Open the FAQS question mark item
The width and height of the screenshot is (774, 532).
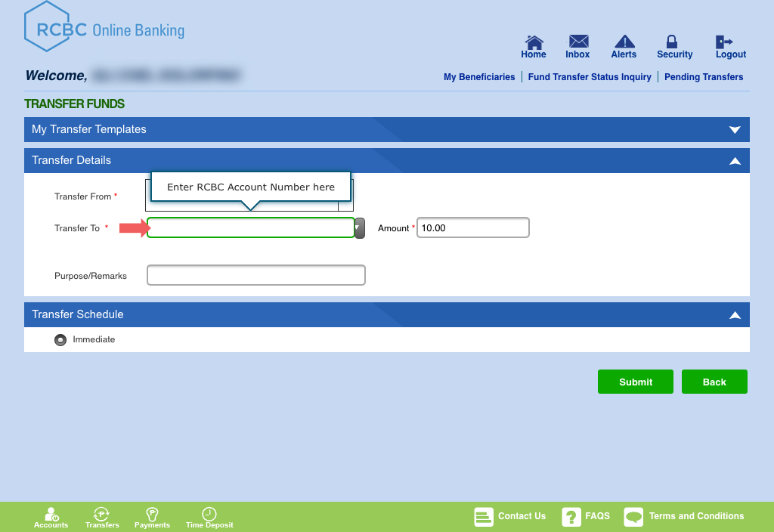tap(586, 517)
